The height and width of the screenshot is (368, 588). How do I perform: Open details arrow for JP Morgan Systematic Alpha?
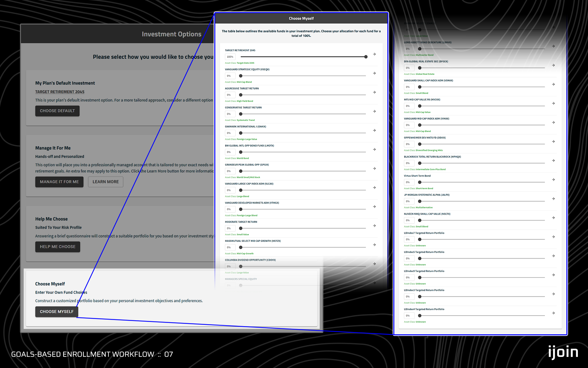[553, 199]
